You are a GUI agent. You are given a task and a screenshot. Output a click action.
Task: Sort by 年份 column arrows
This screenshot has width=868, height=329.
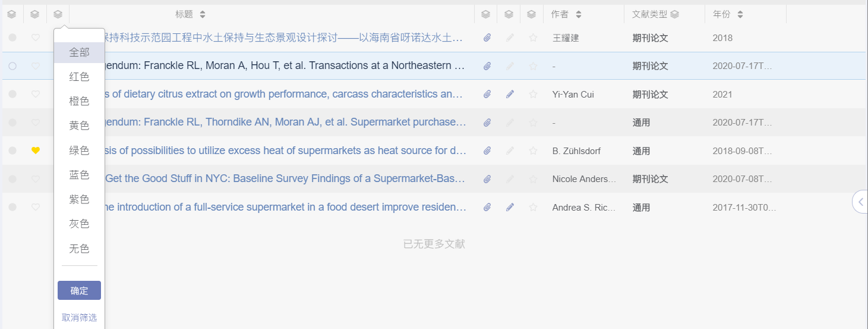point(740,14)
